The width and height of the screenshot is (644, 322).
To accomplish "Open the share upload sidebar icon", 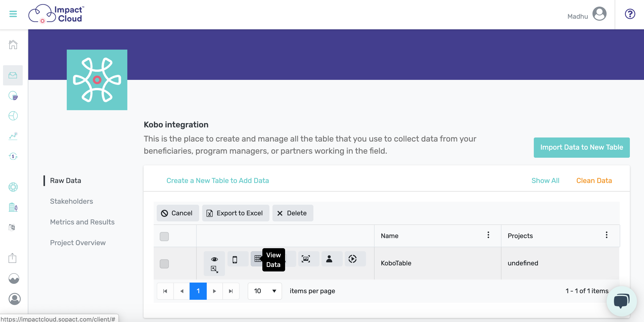I will (12, 258).
